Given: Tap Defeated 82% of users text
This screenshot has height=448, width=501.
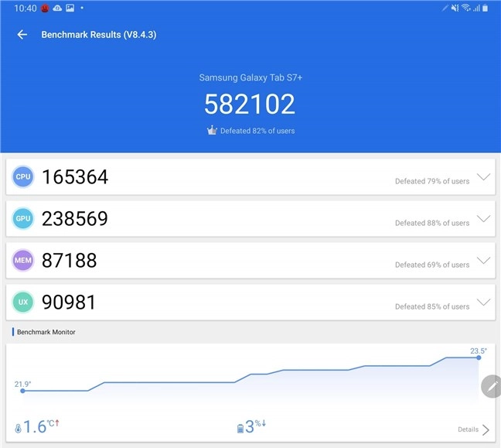Looking at the screenshot, I should [x=257, y=131].
